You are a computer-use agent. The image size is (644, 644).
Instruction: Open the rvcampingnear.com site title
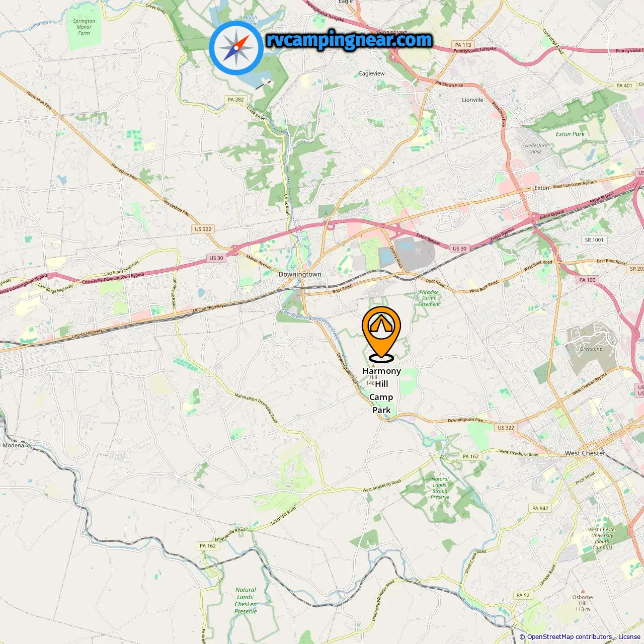tap(349, 40)
